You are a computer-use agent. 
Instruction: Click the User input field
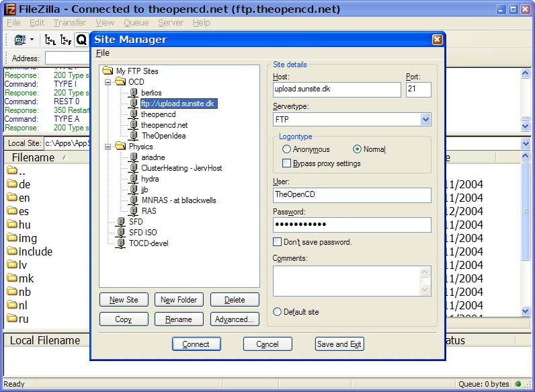[352, 195]
